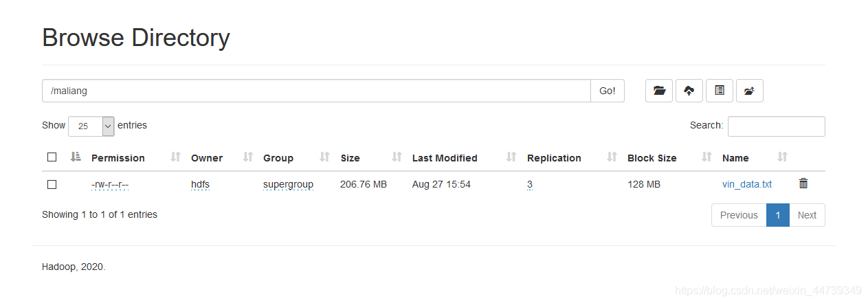The width and height of the screenshot is (868, 303).
Task: Go to the Next page
Action: pyautogui.click(x=807, y=215)
